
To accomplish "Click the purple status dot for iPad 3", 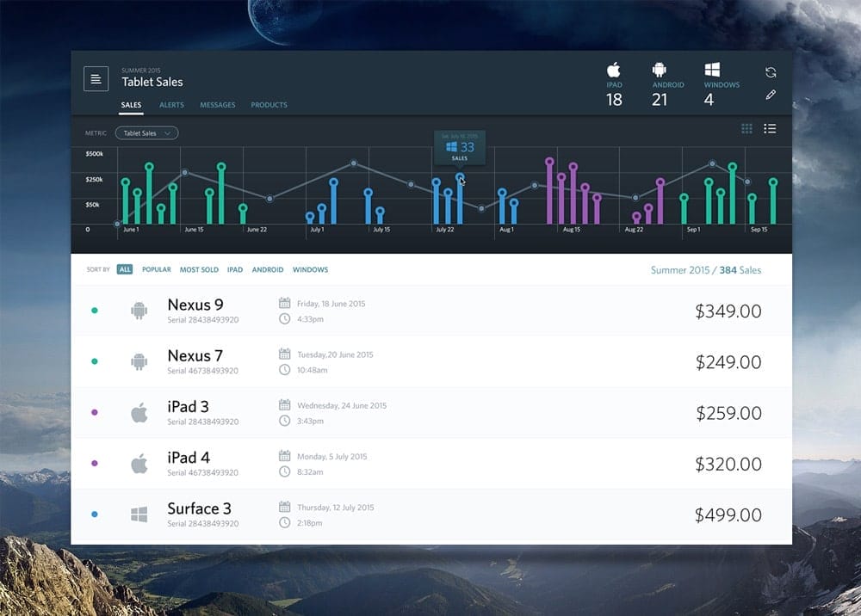I will [x=95, y=412].
